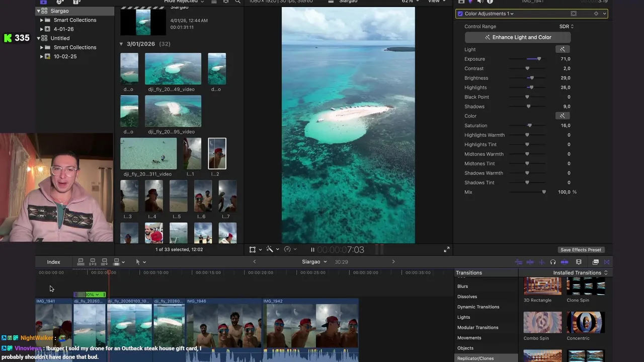This screenshot has width=644, height=362.
Task: Select the Objects transitions category
Action: pyautogui.click(x=465, y=348)
